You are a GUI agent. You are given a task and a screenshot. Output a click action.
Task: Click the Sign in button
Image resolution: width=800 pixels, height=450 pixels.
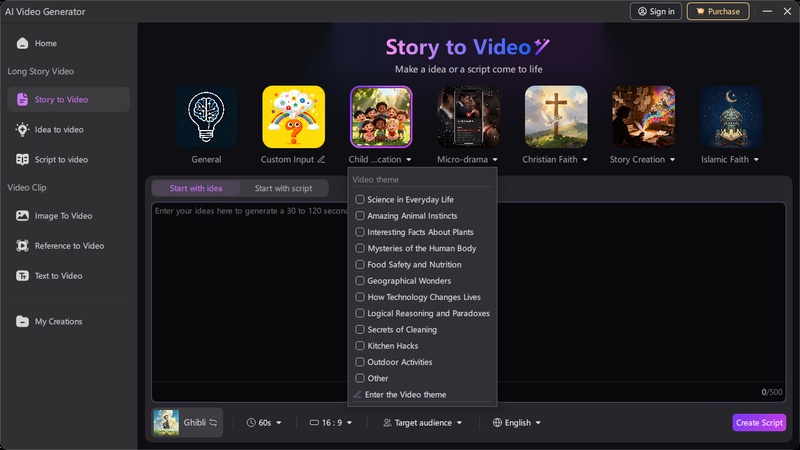656,11
